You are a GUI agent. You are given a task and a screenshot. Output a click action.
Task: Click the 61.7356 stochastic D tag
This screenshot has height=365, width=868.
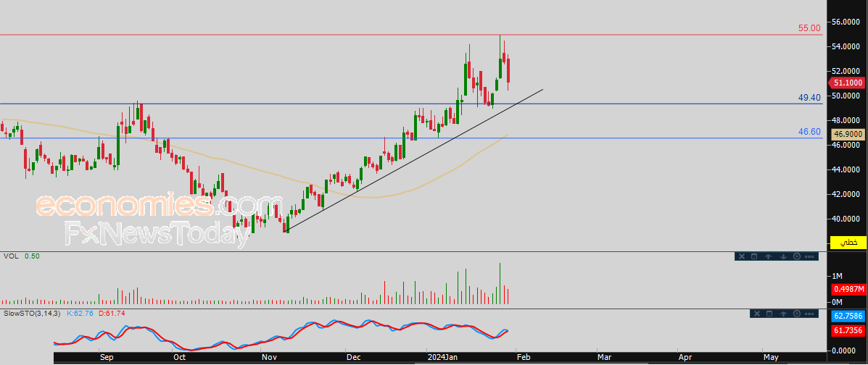pyautogui.click(x=848, y=330)
